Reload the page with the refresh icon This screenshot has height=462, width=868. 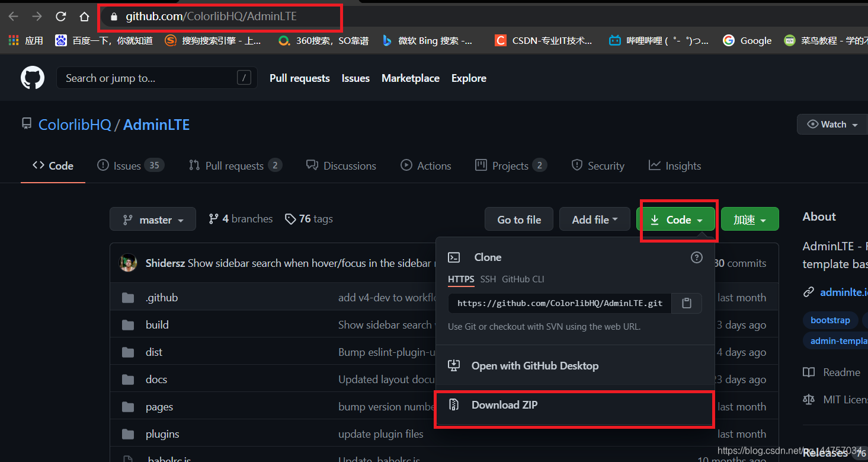click(x=60, y=17)
